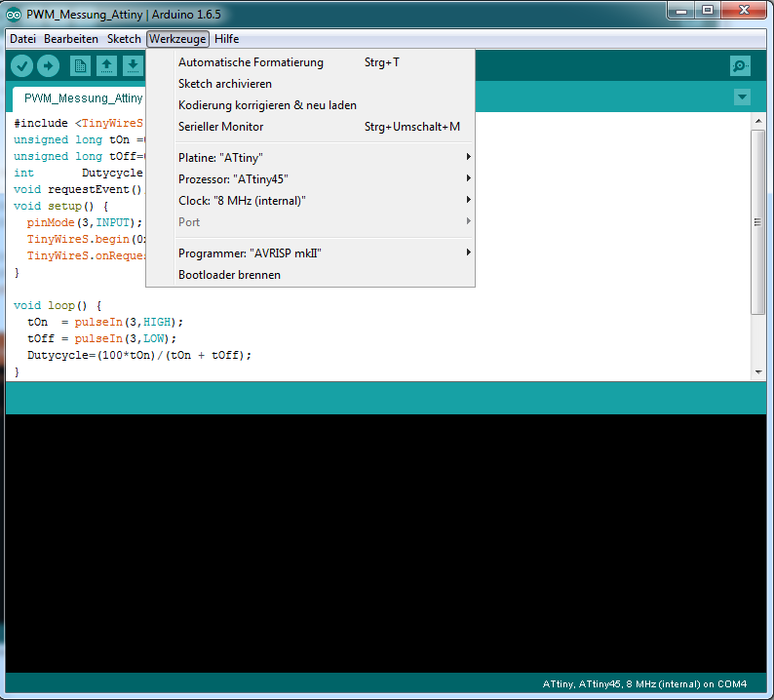Maximize the Arduino window
774x700 pixels.
pyautogui.click(x=708, y=11)
